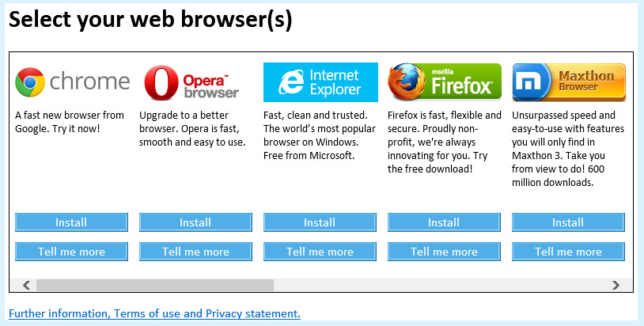This screenshot has height=326, width=644.
Task: Open Further information, Terms of use link
Action: tap(154, 313)
